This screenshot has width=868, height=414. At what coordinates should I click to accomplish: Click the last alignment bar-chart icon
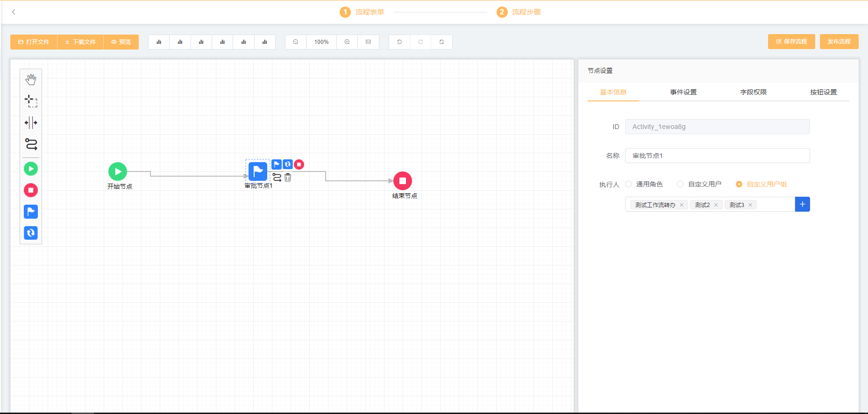[265, 42]
